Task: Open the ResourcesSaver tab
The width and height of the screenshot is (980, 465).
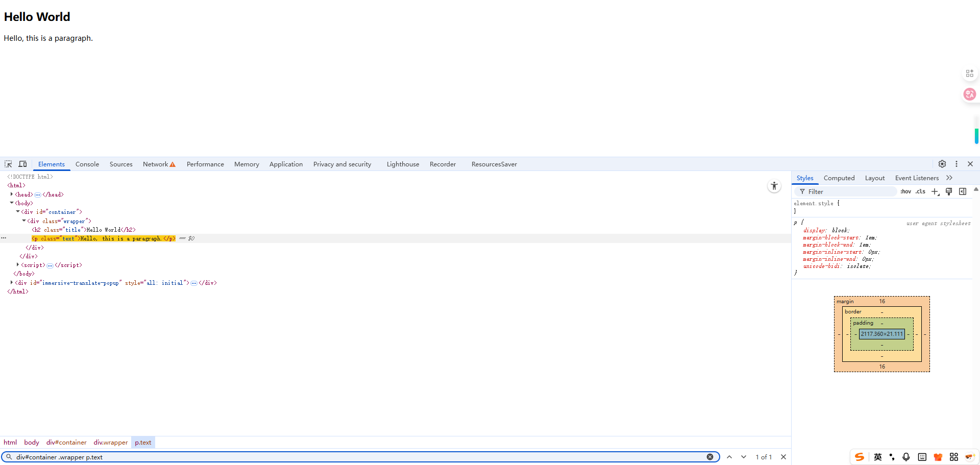Action: [494, 164]
